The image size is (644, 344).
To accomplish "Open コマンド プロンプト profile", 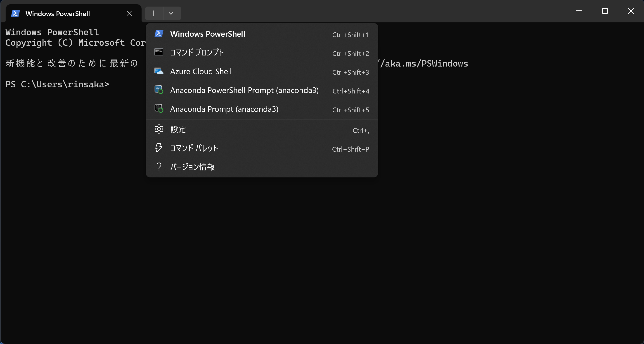I will [x=262, y=53].
